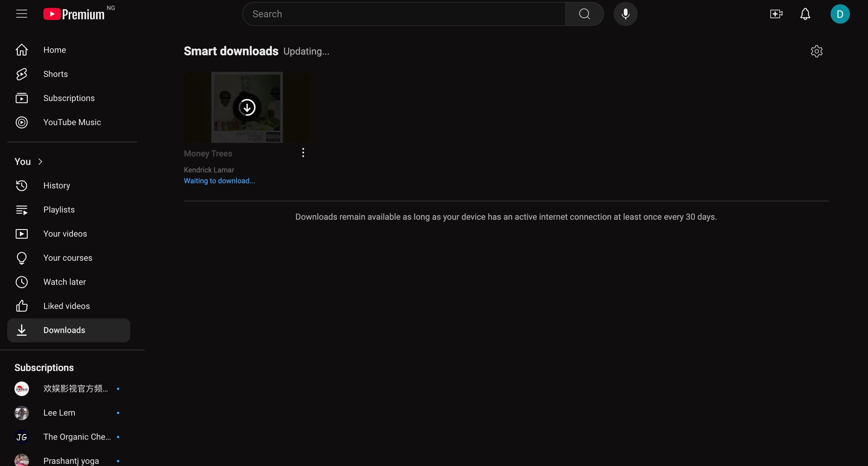Viewport: 868px width, 466px height.
Task: Click the Playlists list icon
Action: click(x=22, y=210)
